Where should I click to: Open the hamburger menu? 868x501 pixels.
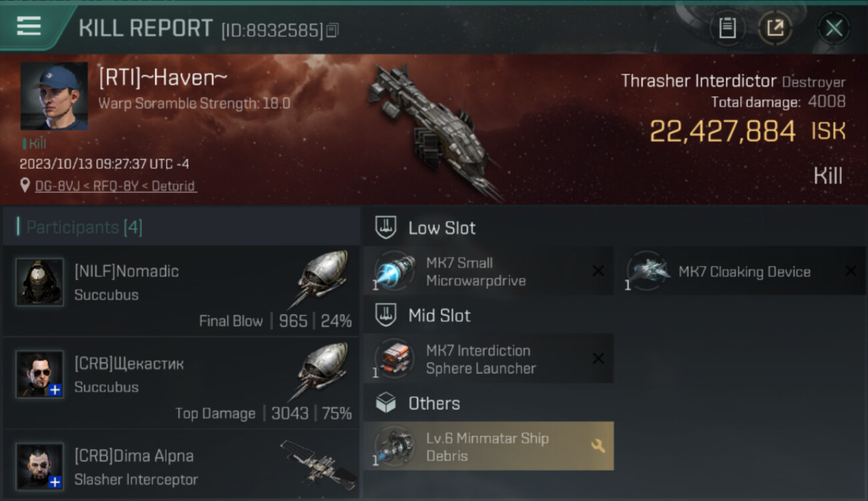coord(29,27)
